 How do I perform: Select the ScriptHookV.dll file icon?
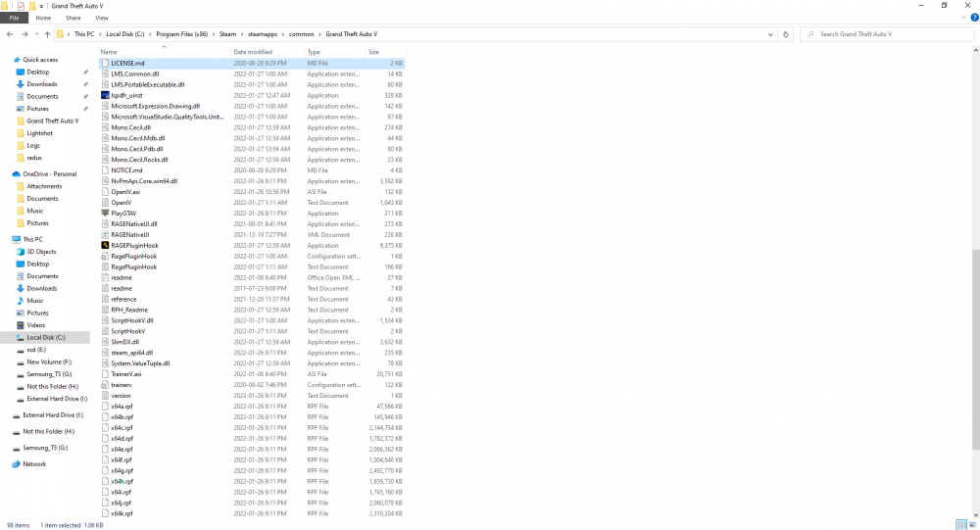click(x=105, y=320)
